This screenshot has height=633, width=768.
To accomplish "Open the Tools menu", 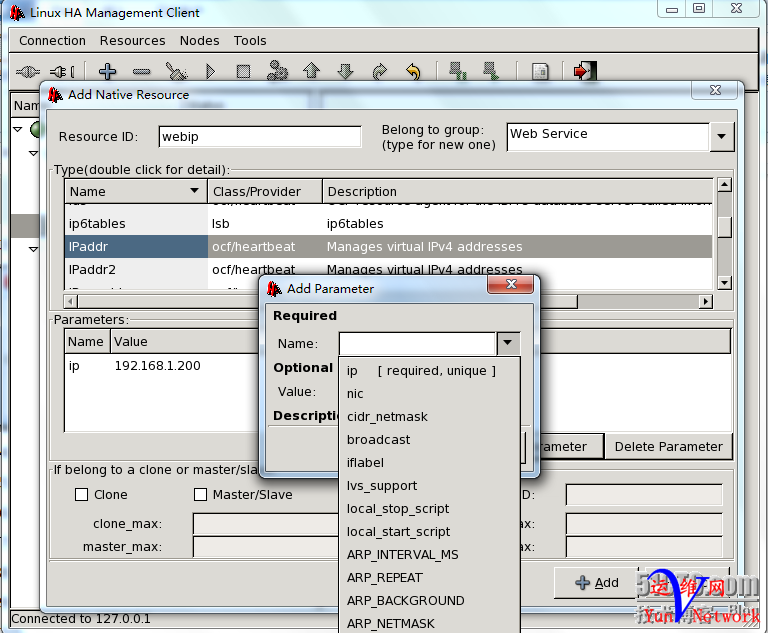I will click(250, 41).
